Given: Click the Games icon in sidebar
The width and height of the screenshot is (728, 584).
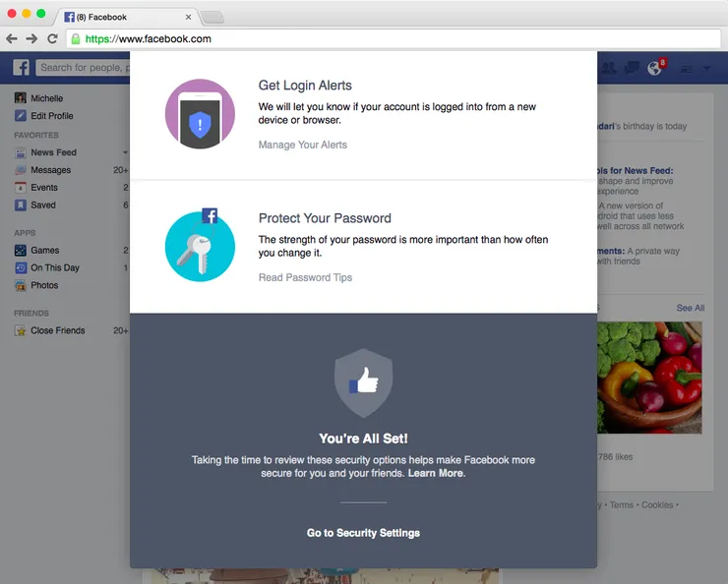Looking at the screenshot, I should pyautogui.click(x=20, y=250).
